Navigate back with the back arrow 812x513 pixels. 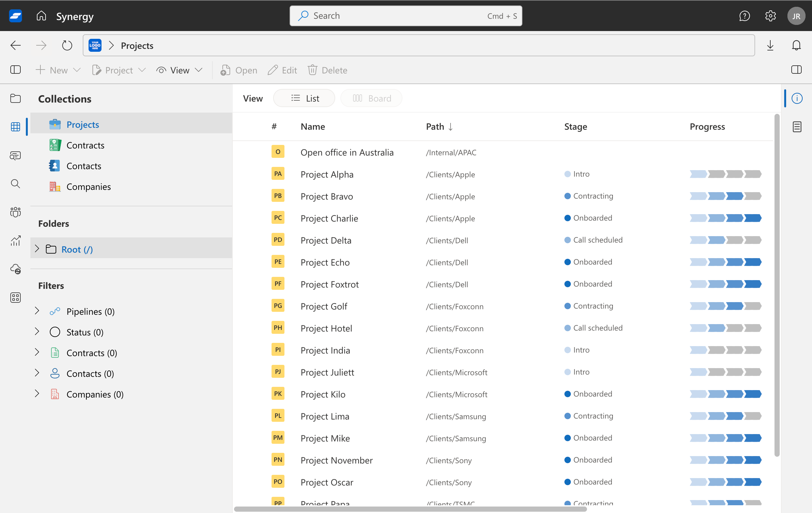pyautogui.click(x=16, y=45)
